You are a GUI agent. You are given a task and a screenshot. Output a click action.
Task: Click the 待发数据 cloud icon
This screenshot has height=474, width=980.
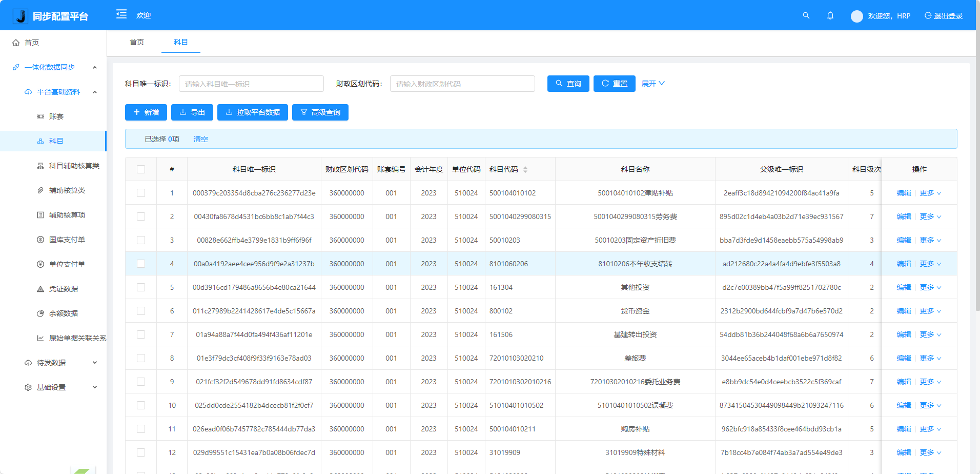(28, 363)
